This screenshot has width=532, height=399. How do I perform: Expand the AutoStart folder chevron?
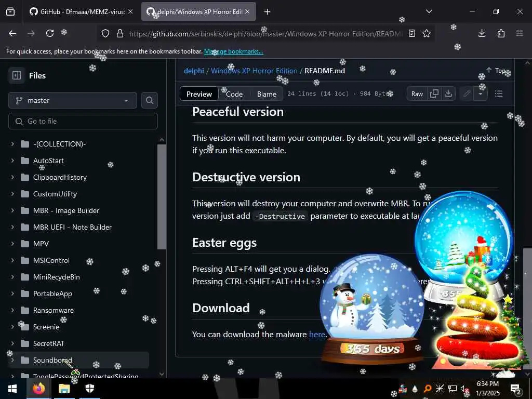point(12,161)
